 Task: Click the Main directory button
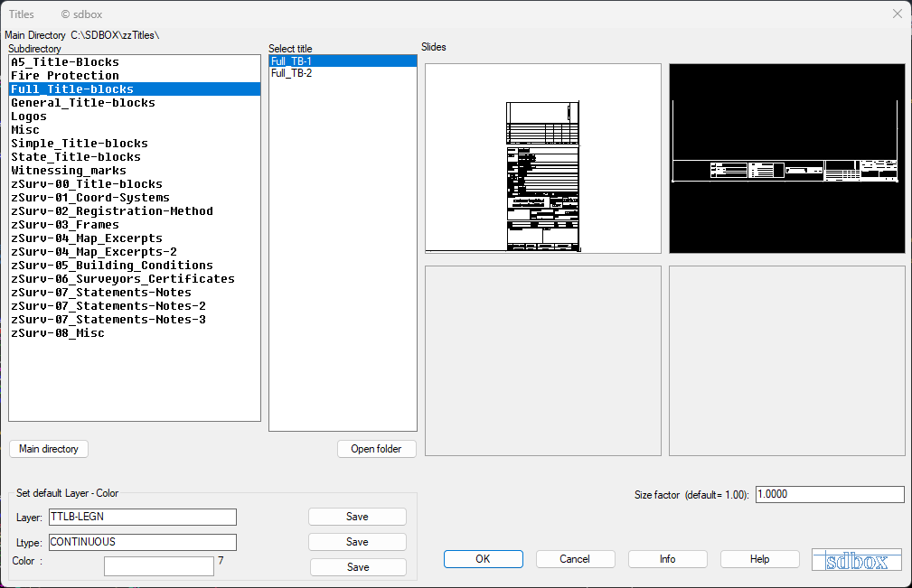tap(49, 449)
